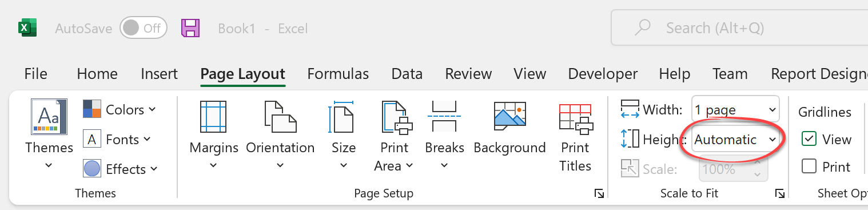
Task: Switch to the Home tab
Action: click(97, 74)
